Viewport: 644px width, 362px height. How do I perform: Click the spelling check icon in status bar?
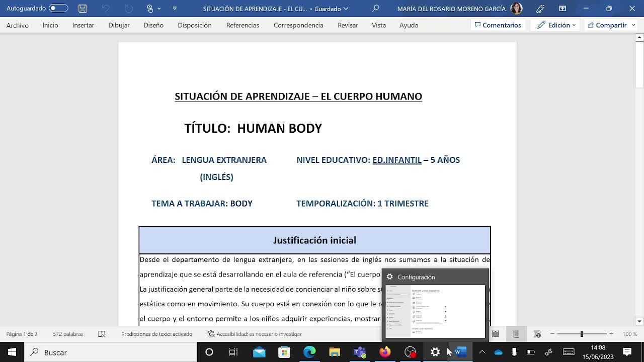[x=102, y=334]
